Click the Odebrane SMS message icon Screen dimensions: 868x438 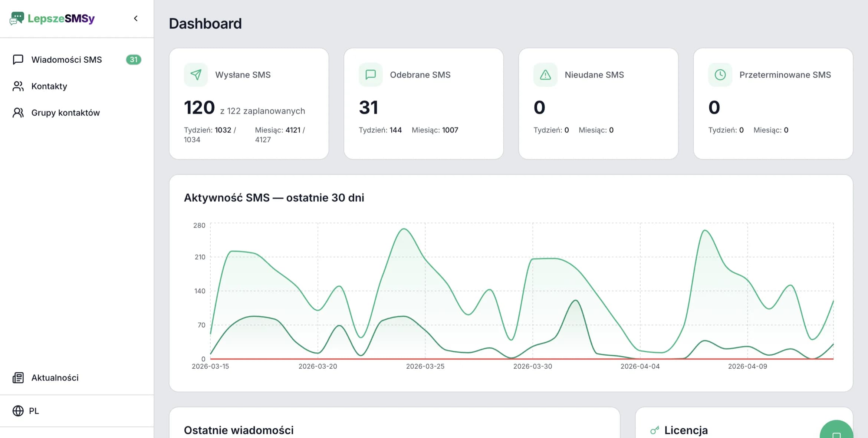(x=371, y=75)
